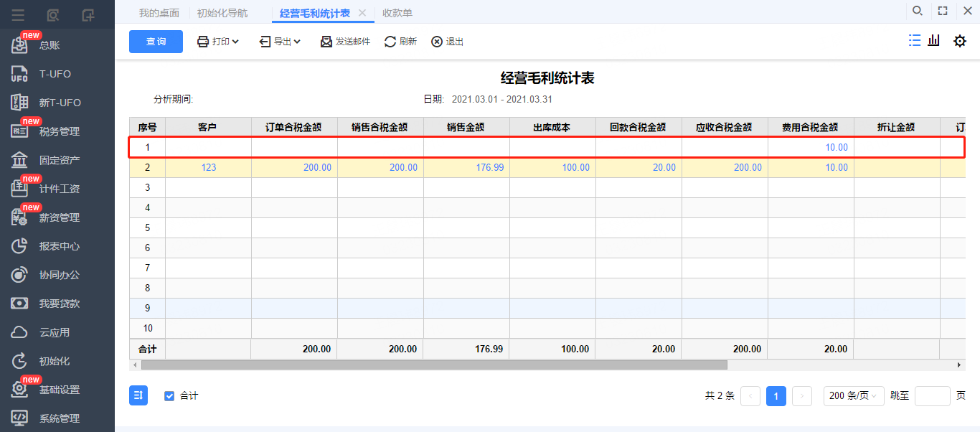Open the 200 条/页 page size dropdown
This screenshot has height=432, width=980.
tap(854, 395)
